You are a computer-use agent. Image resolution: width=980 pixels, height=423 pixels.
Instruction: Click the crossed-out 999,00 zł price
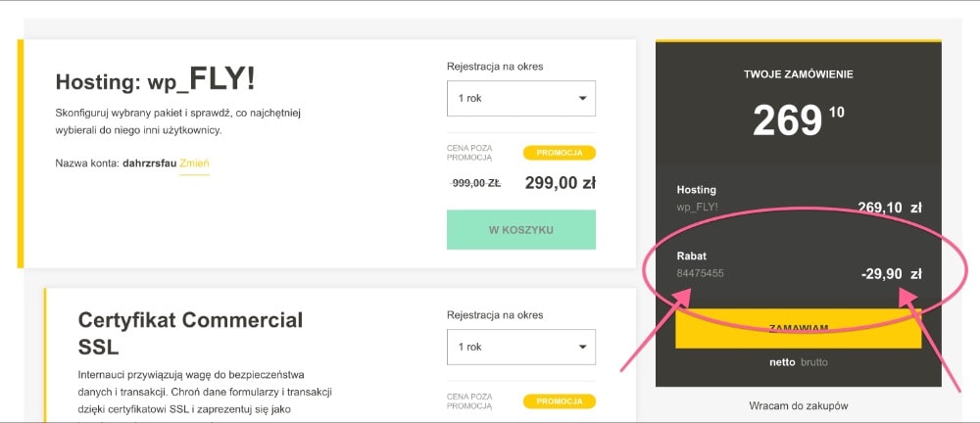tap(475, 183)
